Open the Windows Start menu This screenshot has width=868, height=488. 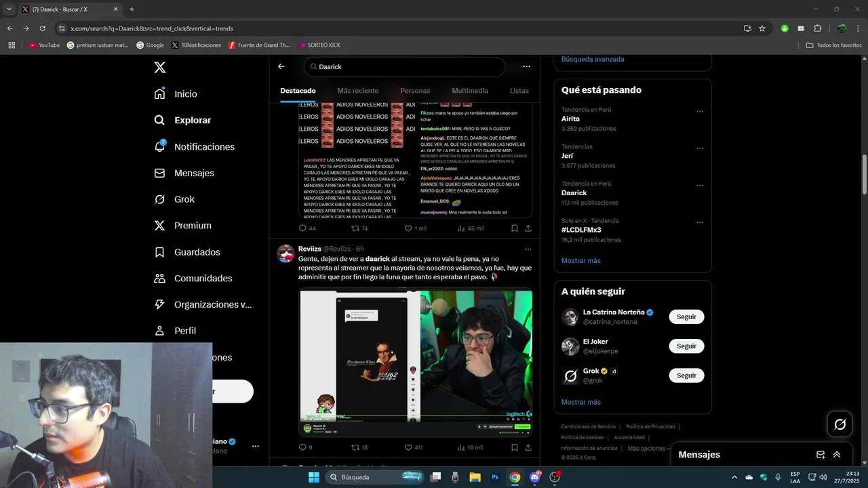click(314, 477)
